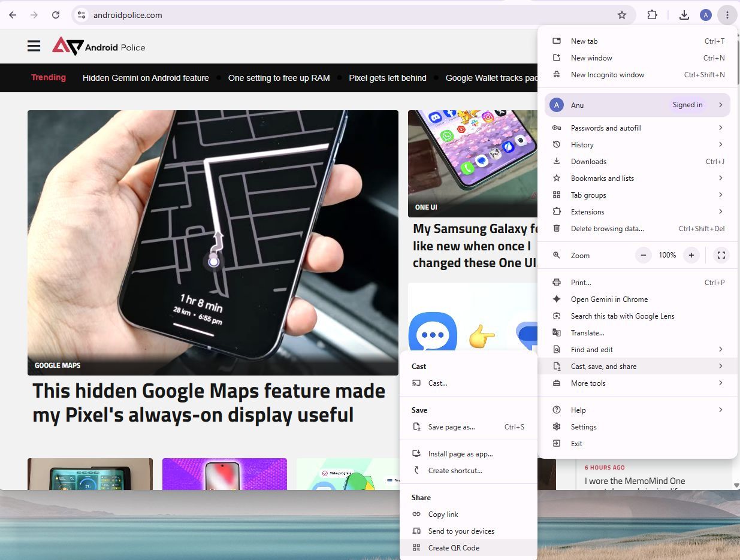Click the profile avatar in the toolbar

706,15
